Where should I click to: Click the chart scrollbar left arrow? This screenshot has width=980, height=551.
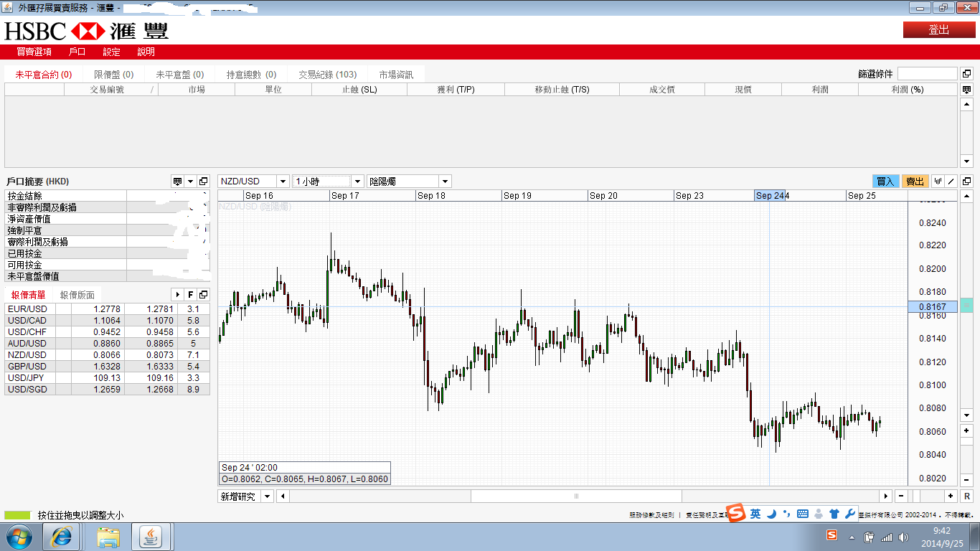pyautogui.click(x=283, y=496)
